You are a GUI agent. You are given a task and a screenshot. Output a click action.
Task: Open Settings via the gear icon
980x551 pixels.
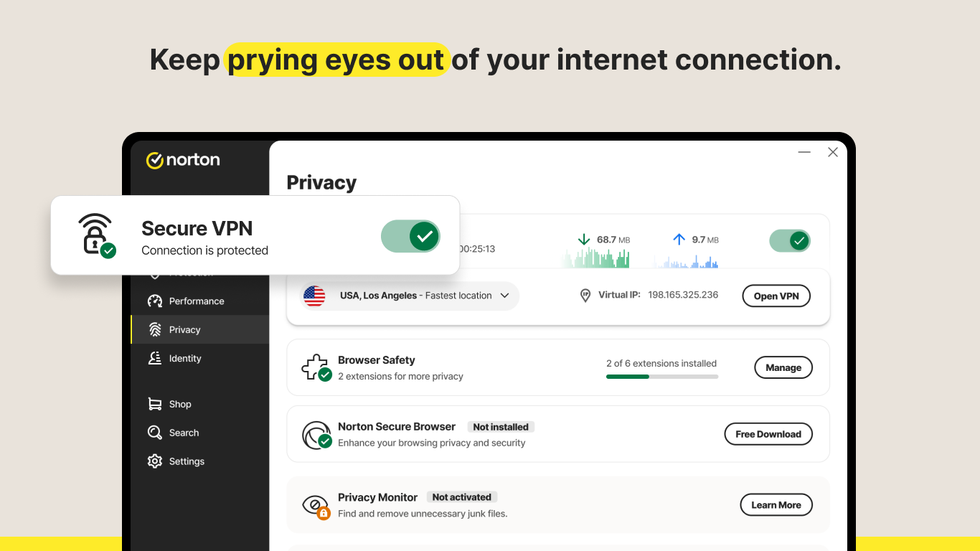point(154,461)
